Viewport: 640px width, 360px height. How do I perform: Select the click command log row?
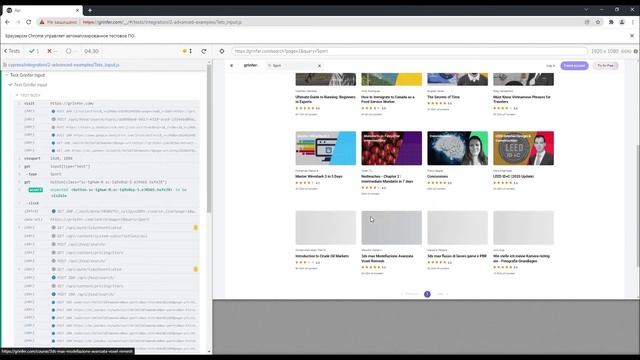pos(107,203)
